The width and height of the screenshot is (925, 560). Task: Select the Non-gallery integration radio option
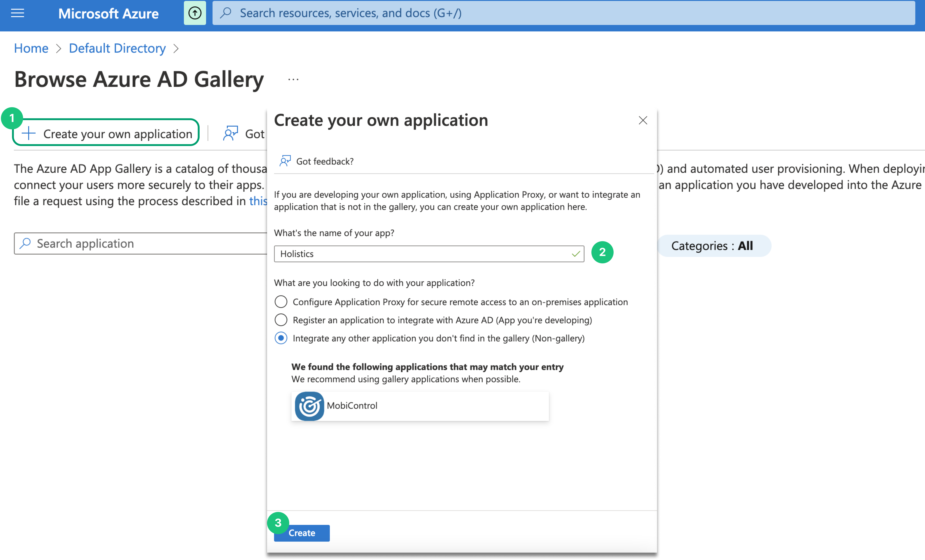point(281,338)
